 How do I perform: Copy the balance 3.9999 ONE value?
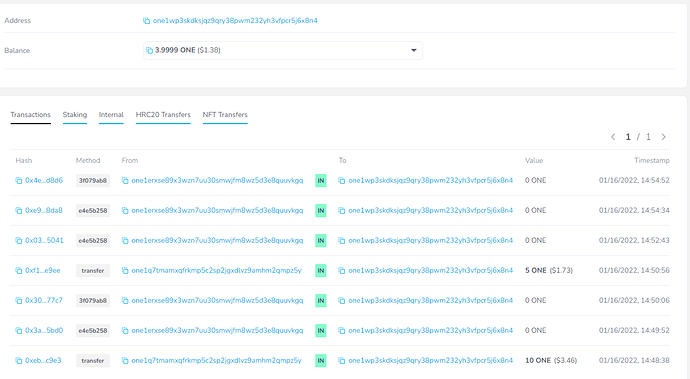coord(149,51)
